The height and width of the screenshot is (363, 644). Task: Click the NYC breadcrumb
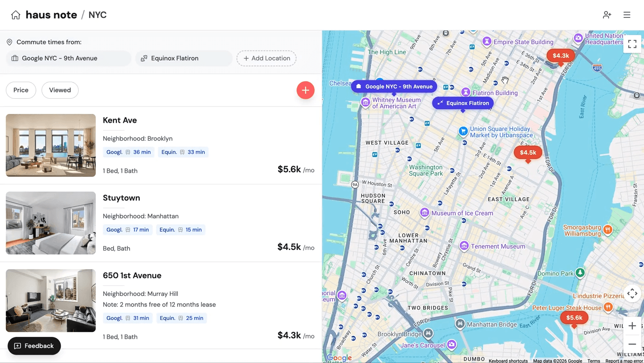pyautogui.click(x=98, y=15)
